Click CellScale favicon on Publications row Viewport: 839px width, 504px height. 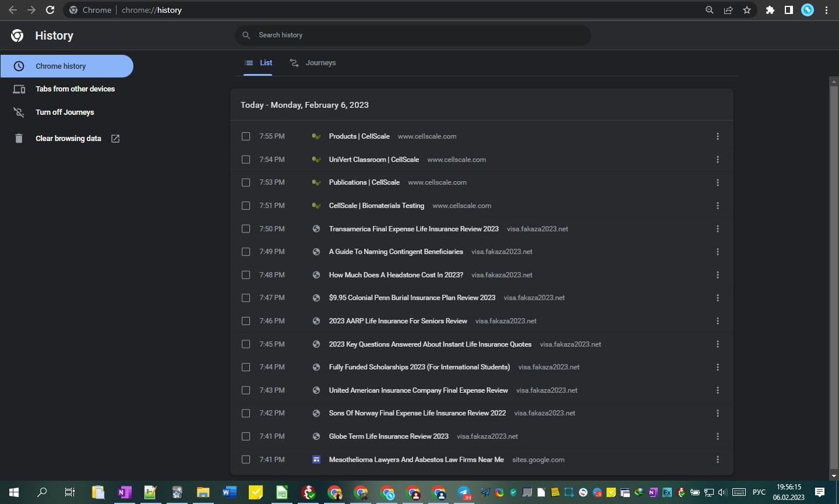tap(316, 182)
